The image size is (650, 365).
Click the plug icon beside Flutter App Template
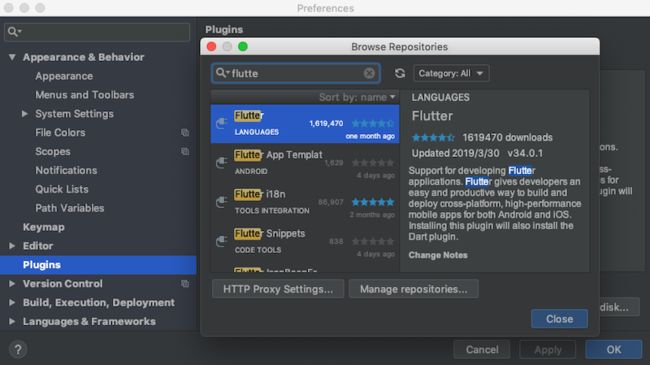(222, 163)
